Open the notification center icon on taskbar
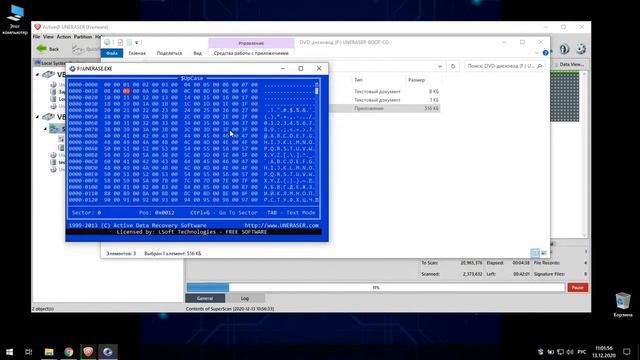The height and width of the screenshot is (360, 640). pyautogui.click(x=627, y=352)
